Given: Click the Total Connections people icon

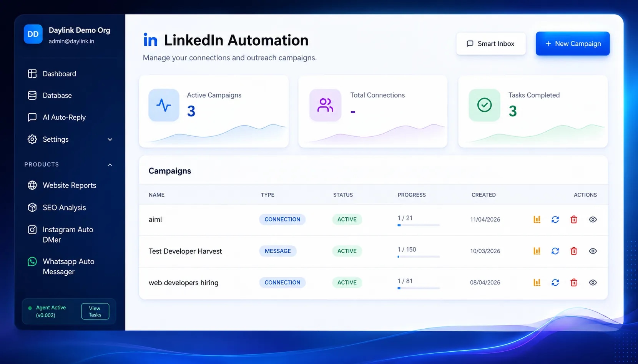Looking at the screenshot, I should click(325, 105).
